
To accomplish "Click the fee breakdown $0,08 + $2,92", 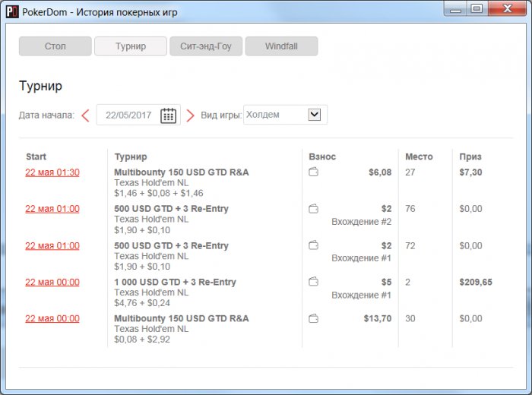I will 142,340.
